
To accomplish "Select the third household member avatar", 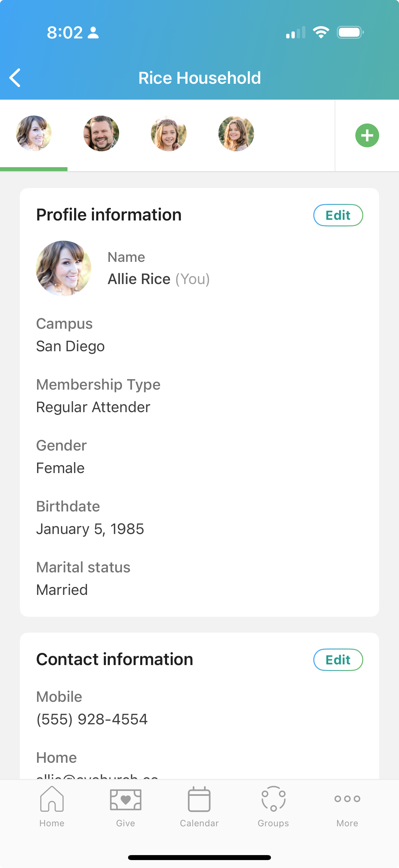I will [169, 133].
